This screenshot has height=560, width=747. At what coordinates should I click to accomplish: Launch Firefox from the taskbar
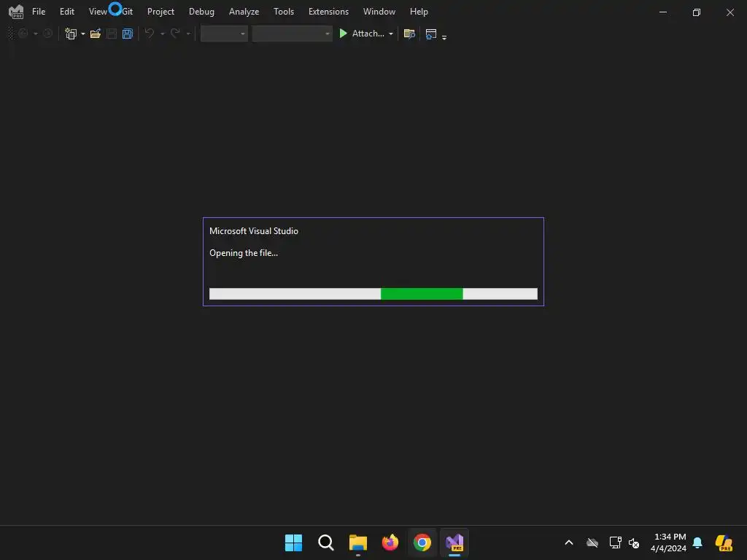tap(390, 542)
